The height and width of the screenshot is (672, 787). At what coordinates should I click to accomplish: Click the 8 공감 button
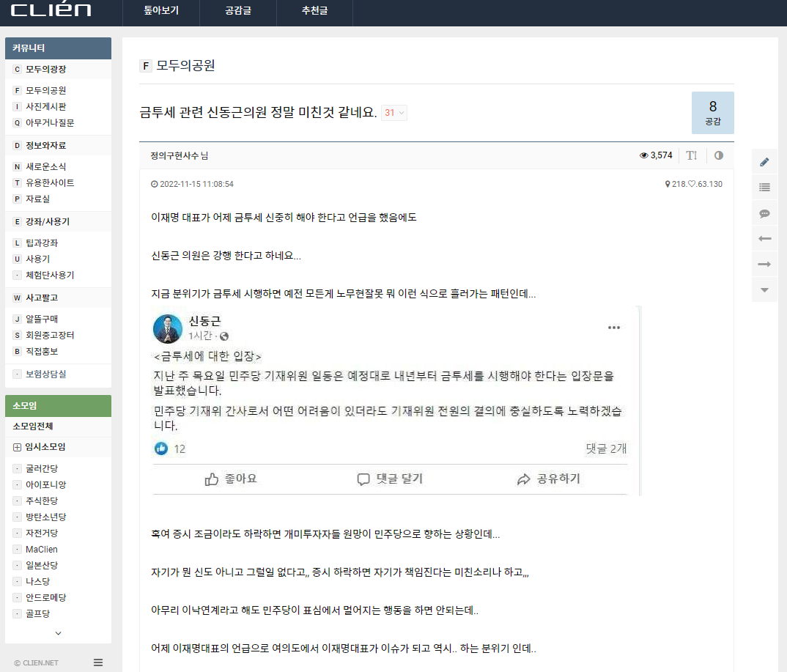[x=713, y=112]
